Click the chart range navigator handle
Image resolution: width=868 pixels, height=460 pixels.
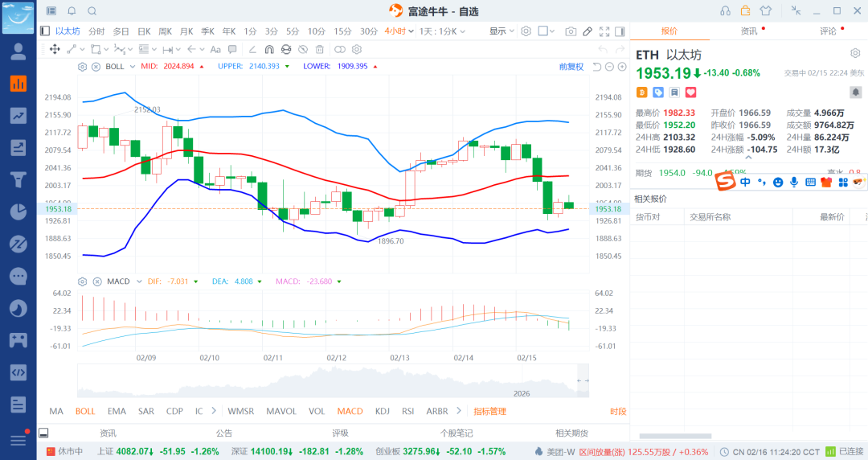click(x=582, y=380)
